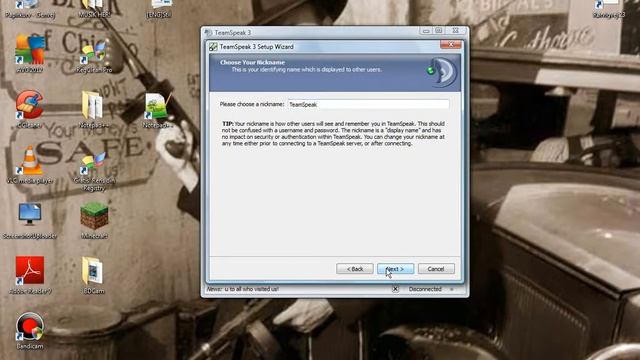
Task: Click the TIP paragraph about nicknames
Action: click(x=333, y=133)
